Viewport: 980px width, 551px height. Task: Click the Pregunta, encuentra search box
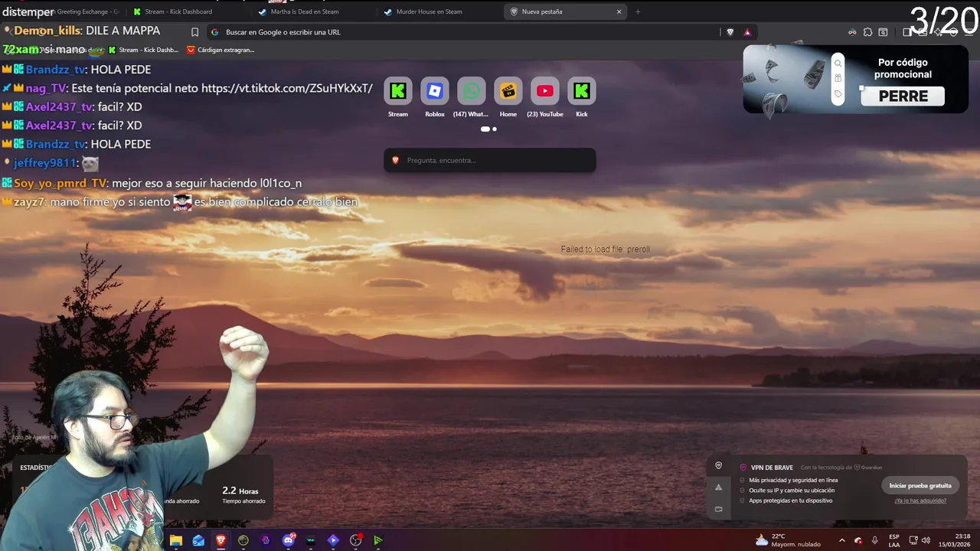(x=490, y=160)
